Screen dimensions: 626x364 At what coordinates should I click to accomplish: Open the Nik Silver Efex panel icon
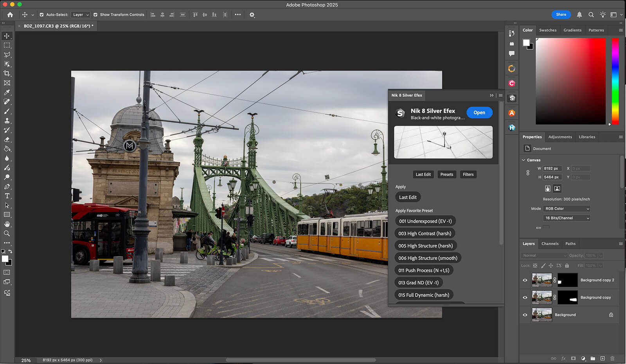coord(512,98)
